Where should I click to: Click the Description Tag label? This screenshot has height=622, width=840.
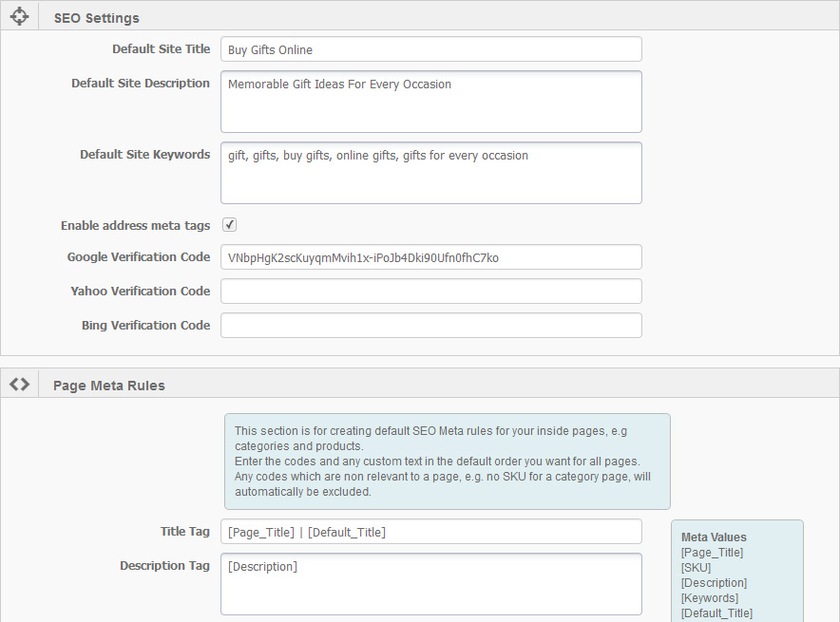tap(164, 566)
